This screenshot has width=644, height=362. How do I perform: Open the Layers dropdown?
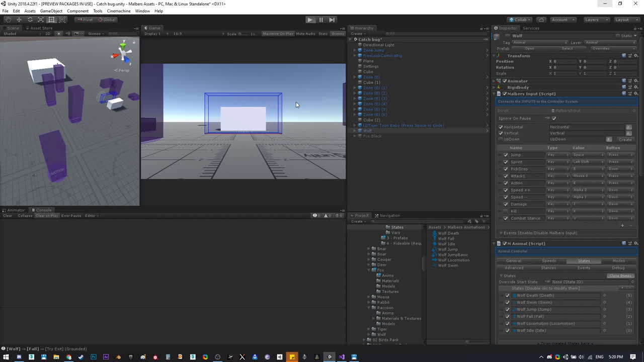coord(595,20)
